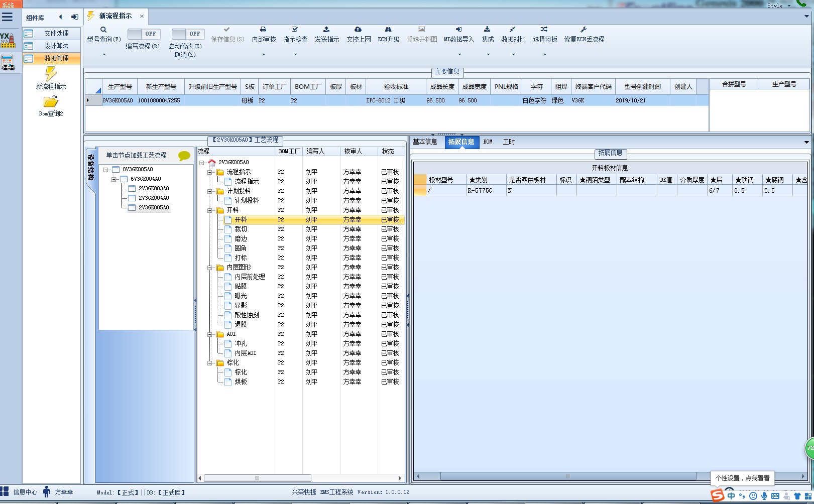Image resolution: width=814 pixels, height=504 pixels.
Task: Click the 生产型号 column header in main grid
Action: [120, 87]
